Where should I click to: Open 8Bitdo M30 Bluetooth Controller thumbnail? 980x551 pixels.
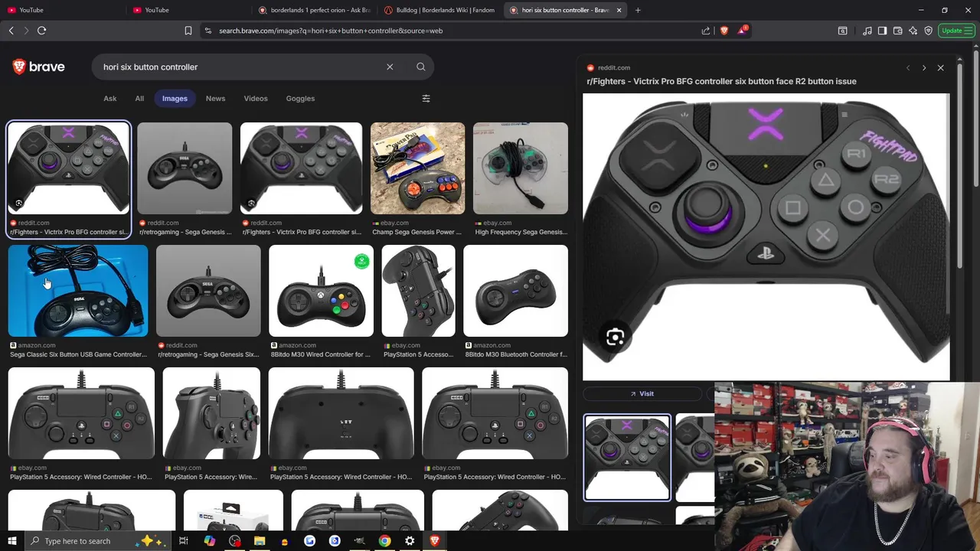tap(515, 291)
